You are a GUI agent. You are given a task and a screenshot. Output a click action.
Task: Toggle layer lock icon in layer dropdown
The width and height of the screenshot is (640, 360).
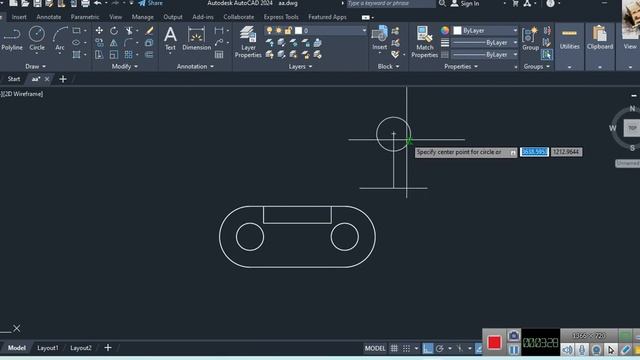click(x=289, y=31)
